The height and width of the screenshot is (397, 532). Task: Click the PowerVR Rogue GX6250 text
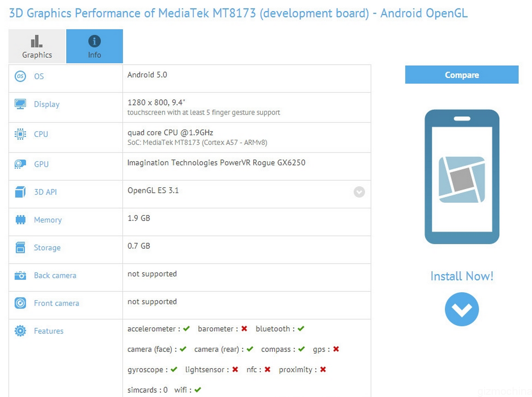(x=216, y=162)
